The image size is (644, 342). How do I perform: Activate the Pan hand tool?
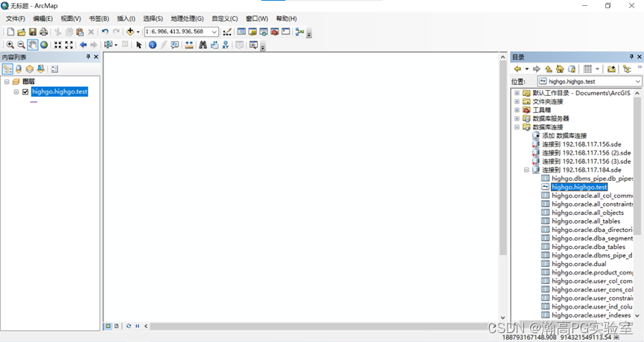(33, 45)
